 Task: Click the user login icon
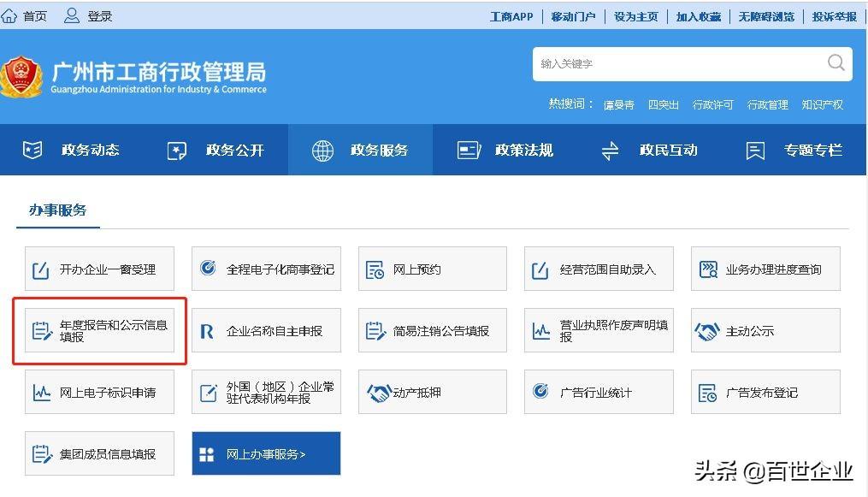(72, 15)
